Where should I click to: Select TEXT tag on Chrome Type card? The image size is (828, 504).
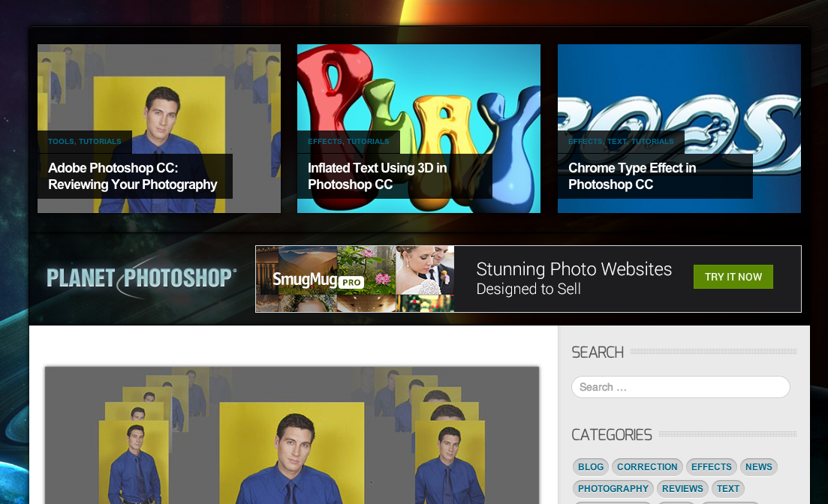617,142
